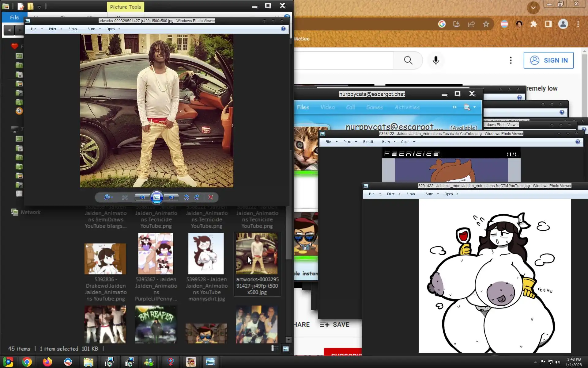
Task: Click the YouTube SIGN IN button
Action: coord(548,60)
